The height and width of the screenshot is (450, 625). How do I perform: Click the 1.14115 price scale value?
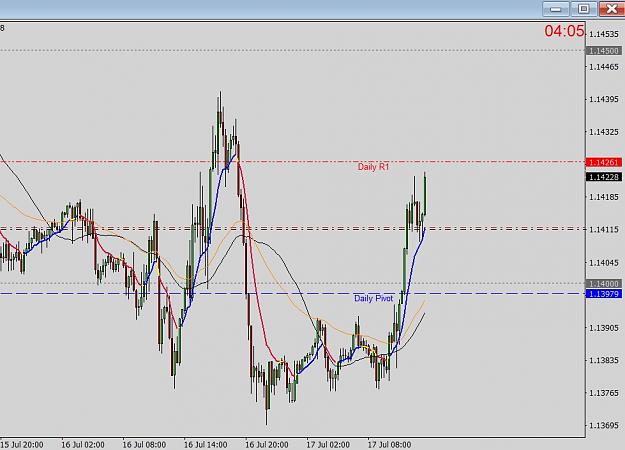click(604, 230)
